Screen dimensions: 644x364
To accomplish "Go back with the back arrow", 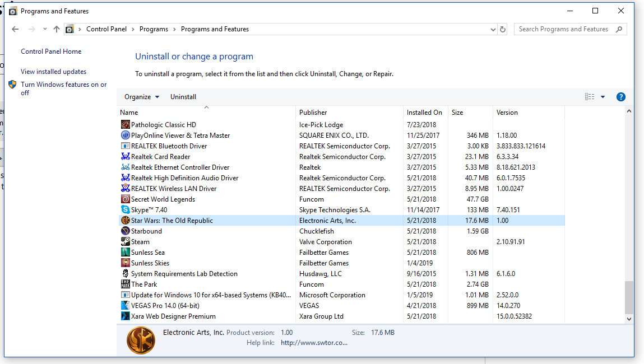I will click(15, 29).
